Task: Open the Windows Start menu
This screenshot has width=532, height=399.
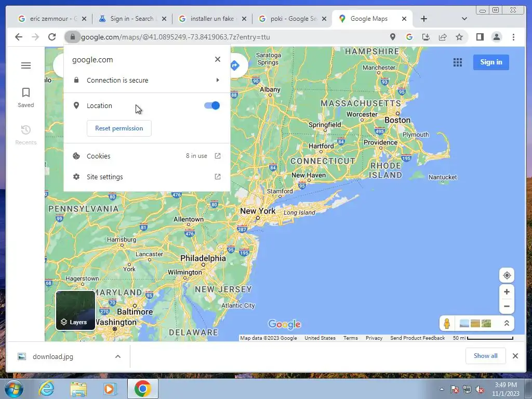Action: point(14,389)
